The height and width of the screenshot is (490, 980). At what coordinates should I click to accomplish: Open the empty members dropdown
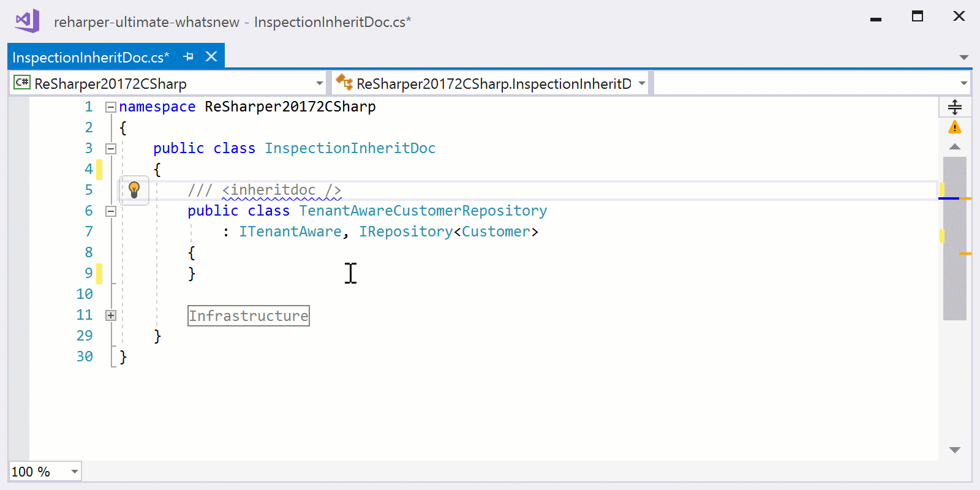click(x=963, y=83)
